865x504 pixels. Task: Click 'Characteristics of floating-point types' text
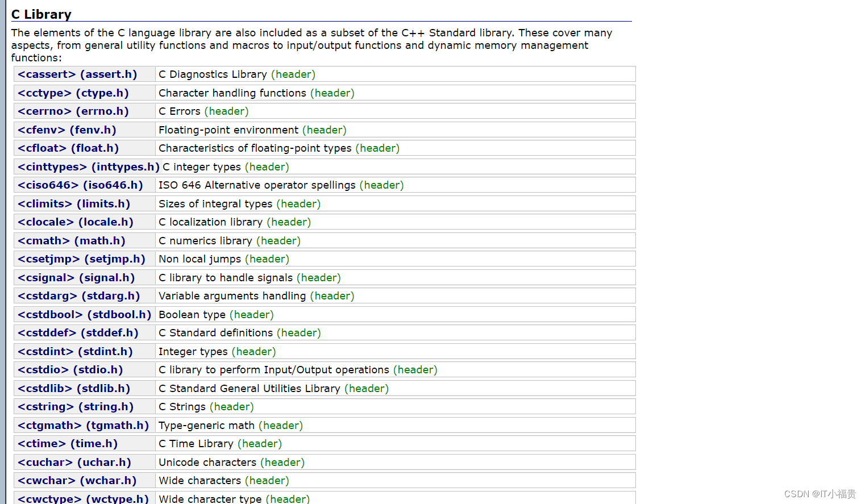pyautogui.click(x=255, y=148)
